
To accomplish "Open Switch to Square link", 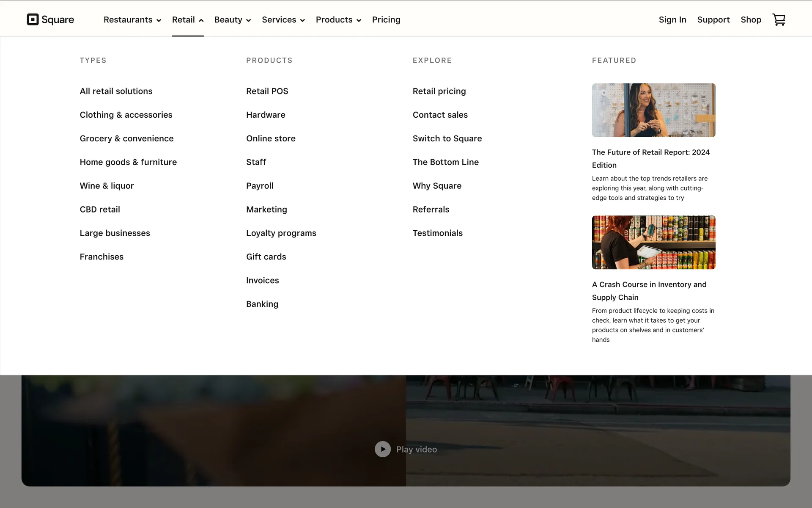I will (x=447, y=138).
